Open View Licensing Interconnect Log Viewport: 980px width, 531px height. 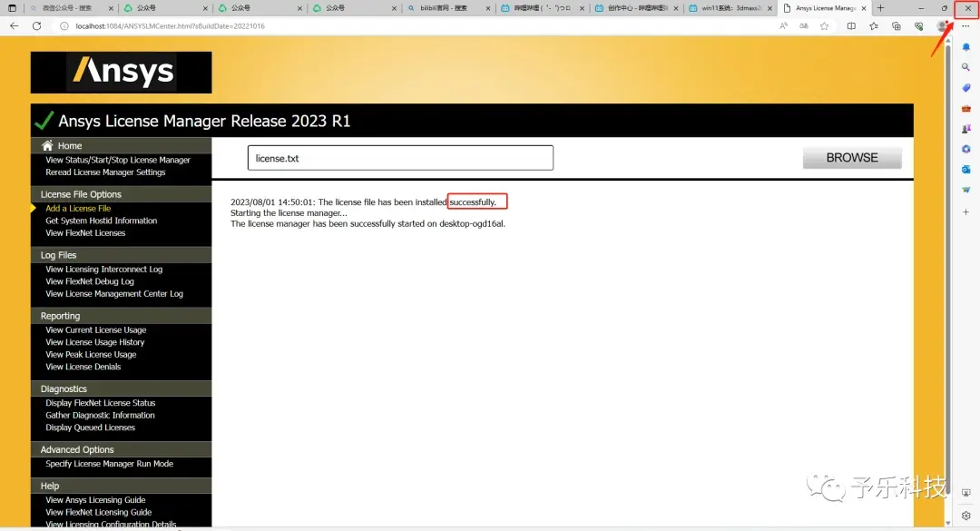[103, 269]
